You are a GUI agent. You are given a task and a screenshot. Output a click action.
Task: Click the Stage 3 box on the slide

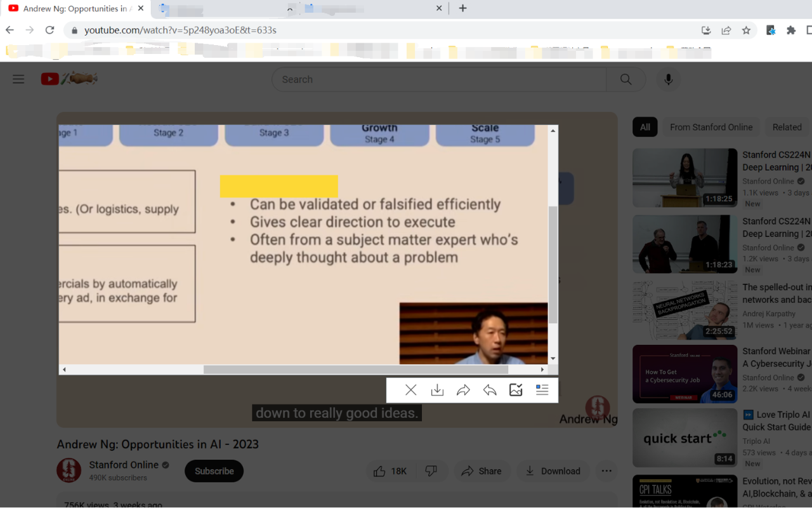tap(274, 135)
